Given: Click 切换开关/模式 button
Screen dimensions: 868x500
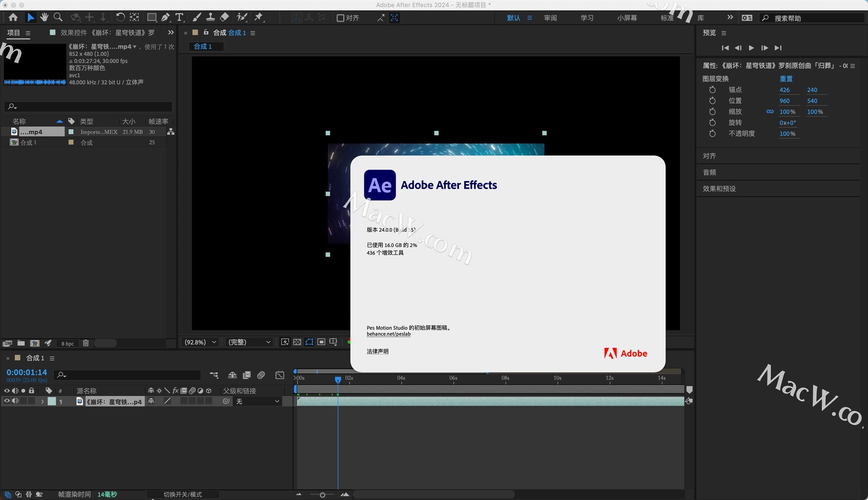Looking at the screenshot, I should pyautogui.click(x=183, y=495).
